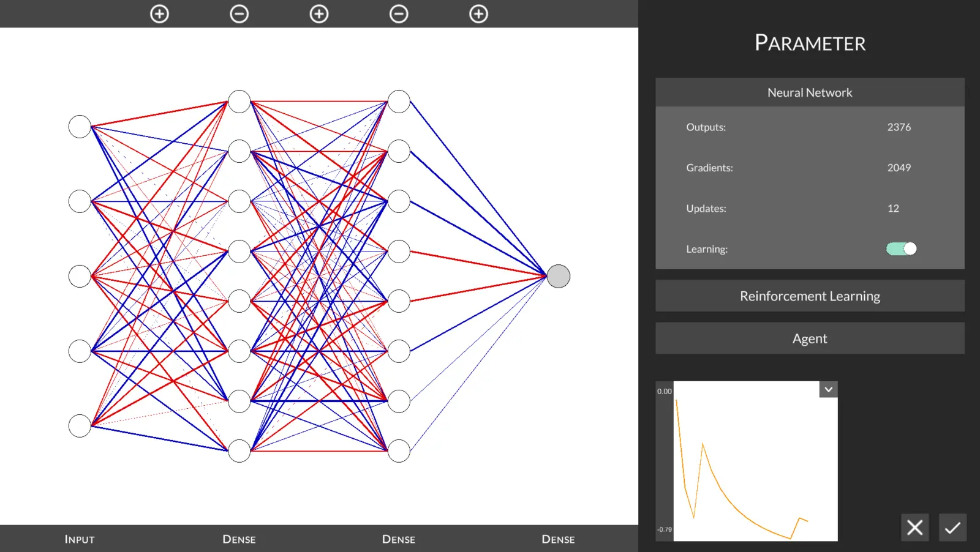Select the last Dense output layer label

pyautogui.click(x=558, y=539)
